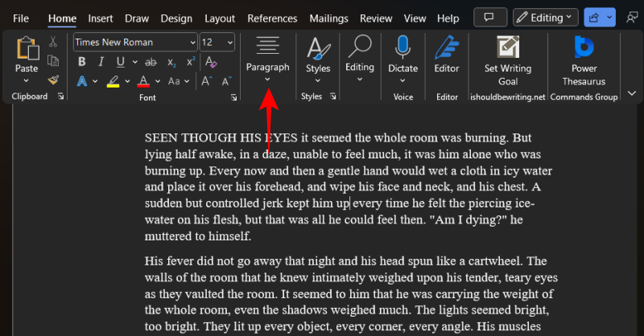The width and height of the screenshot is (644, 336).
Task: Click the Format Painter brush icon
Action: pyautogui.click(x=53, y=80)
